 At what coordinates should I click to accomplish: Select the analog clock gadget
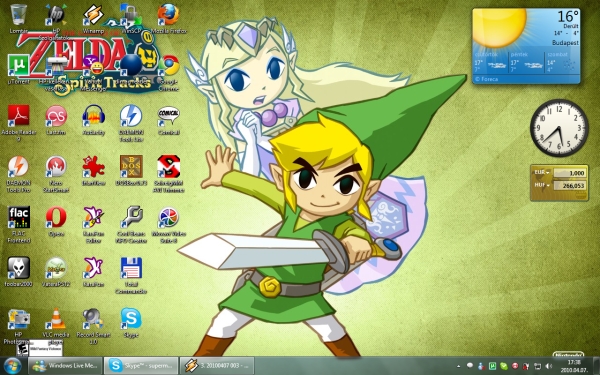coord(559,128)
